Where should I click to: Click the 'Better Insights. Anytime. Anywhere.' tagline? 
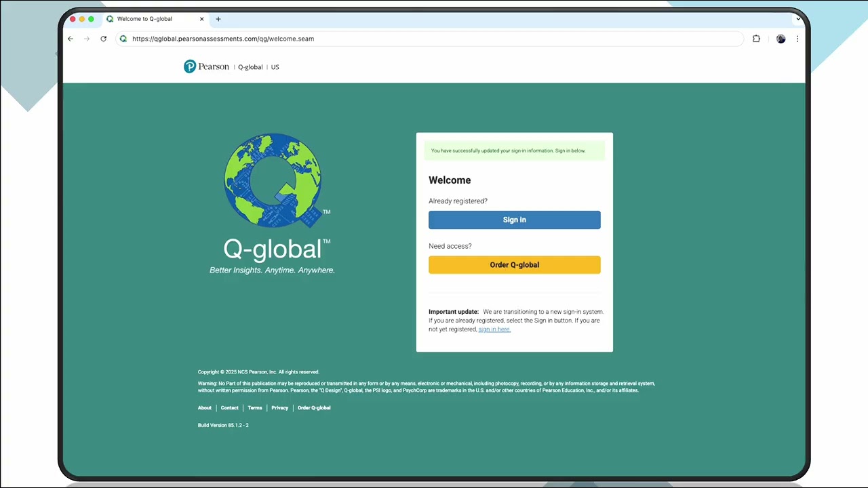(272, 270)
